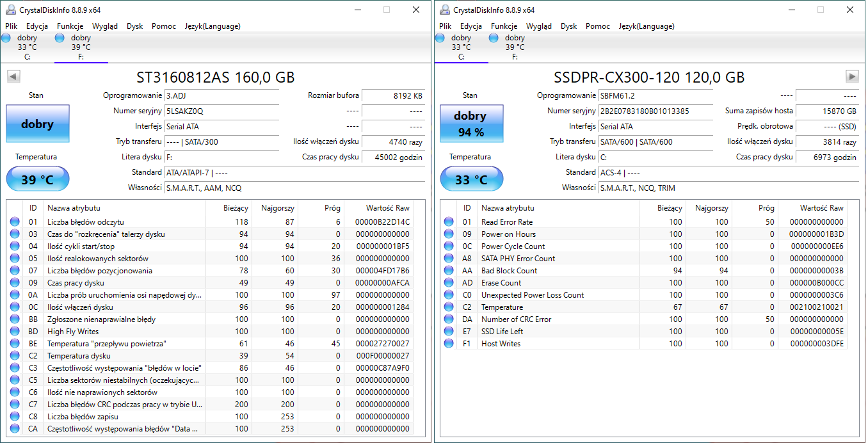
Task: Click disk title ST3160812AS 160,0 GB
Action: pyautogui.click(x=216, y=77)
